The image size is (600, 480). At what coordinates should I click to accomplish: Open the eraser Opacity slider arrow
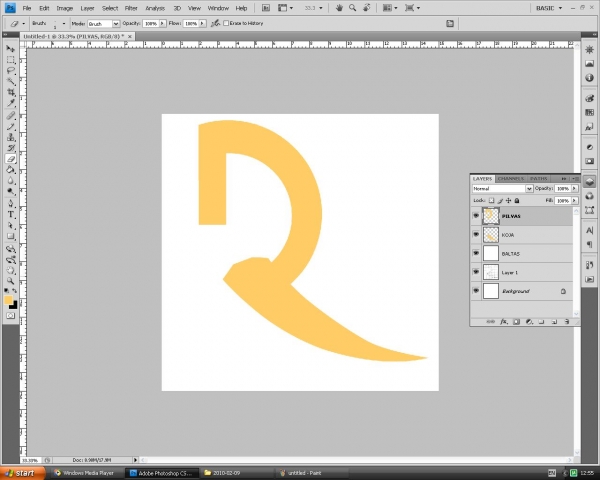pos(162,24)
